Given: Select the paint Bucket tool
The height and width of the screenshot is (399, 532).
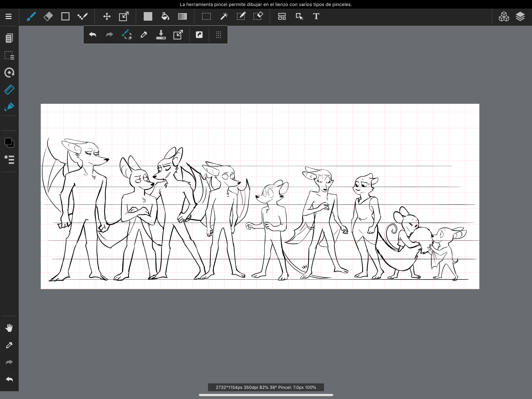Looking at the screenshot, I should point(165,16).
